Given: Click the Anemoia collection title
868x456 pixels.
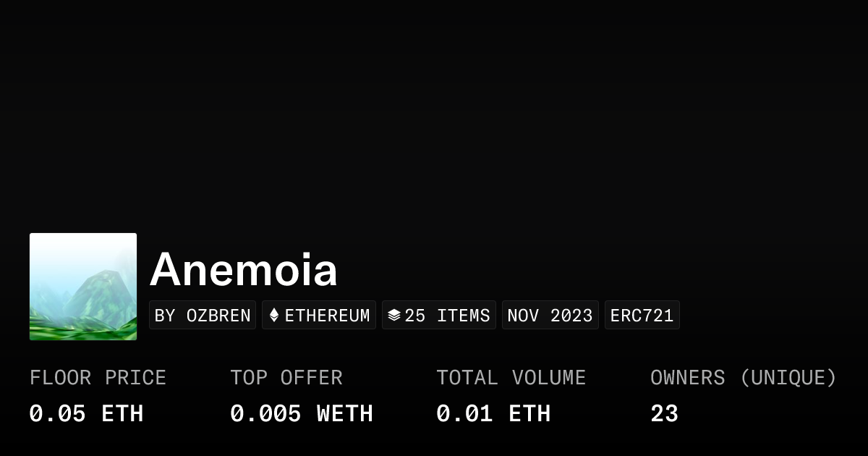Looking at the screenshot, I should pos(244,269).
